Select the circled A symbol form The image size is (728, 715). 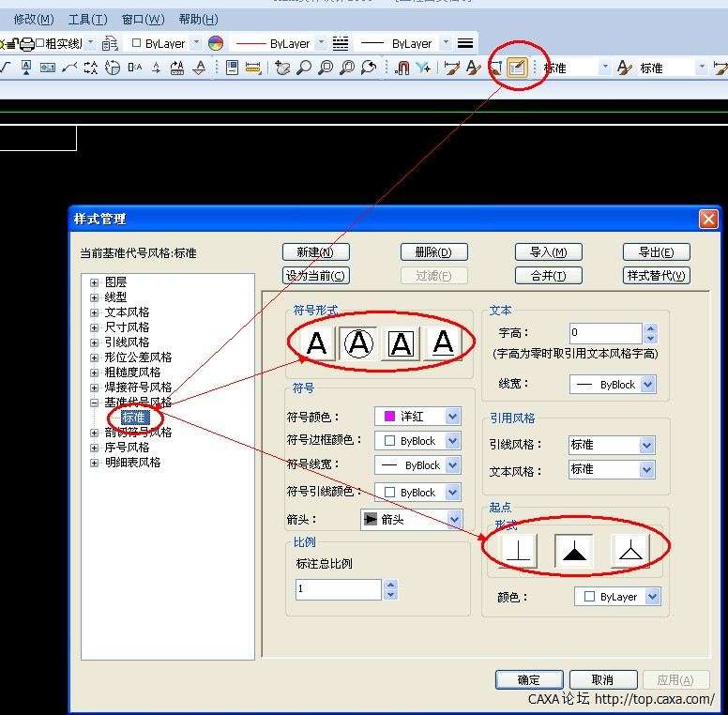[358, 343]
